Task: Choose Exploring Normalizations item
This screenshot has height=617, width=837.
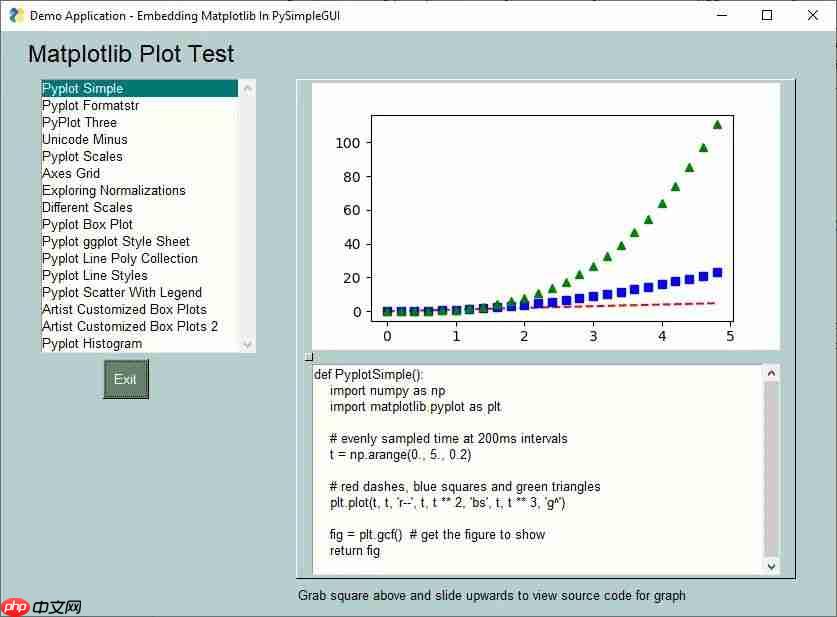Action: point(139,191)
